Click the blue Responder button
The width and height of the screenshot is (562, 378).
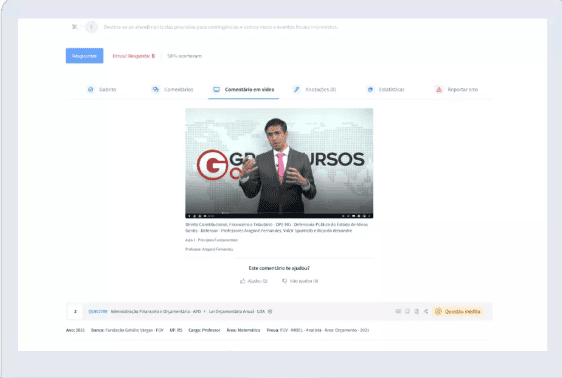85,56
